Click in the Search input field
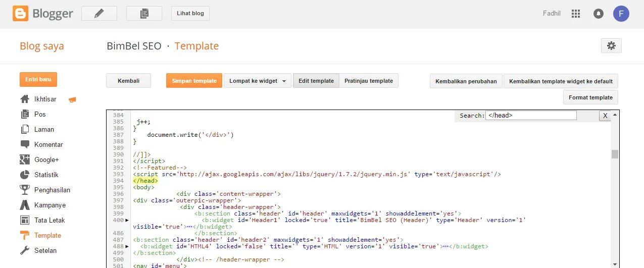The height and width of the screenshot is (268, 644). [531, 116]
